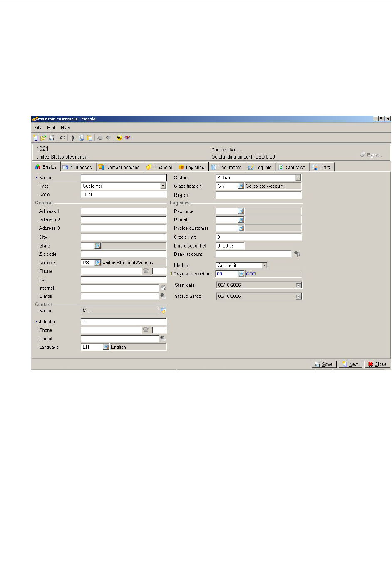Screen dimensions: 392x580
Task: Switch to the Contact persons tab
Action: coord(119,167)
